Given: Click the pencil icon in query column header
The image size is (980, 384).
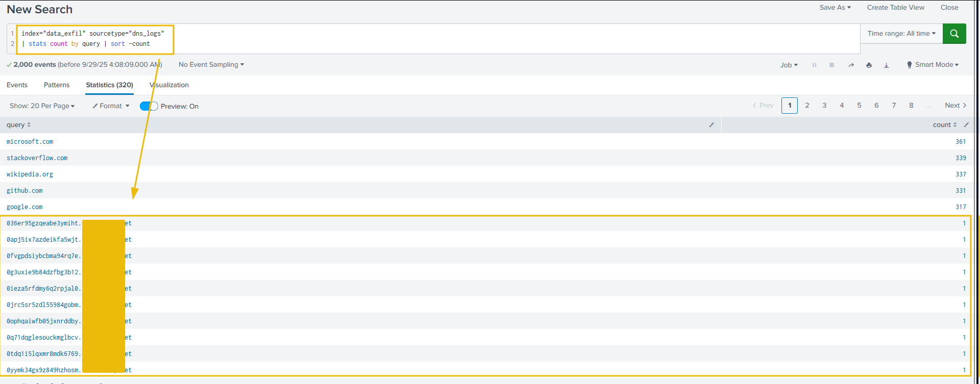Looking at the screenshot, I should click(712, 125).
